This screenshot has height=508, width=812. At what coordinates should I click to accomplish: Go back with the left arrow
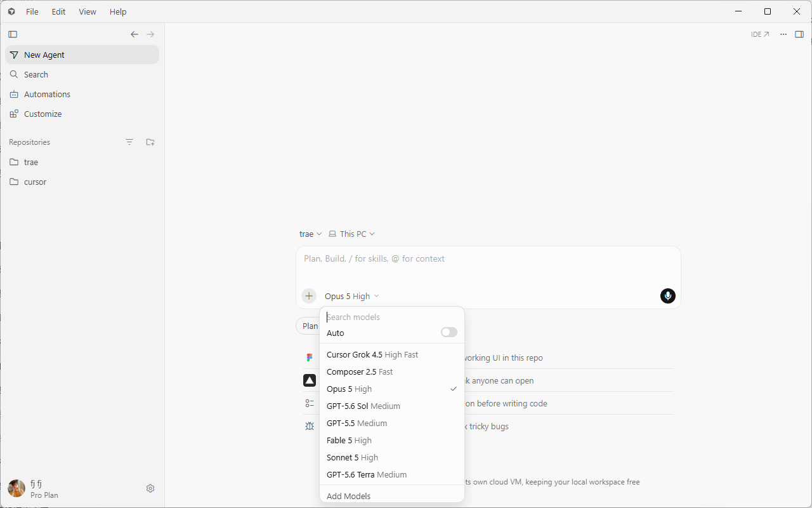click(x=134, y=34)
